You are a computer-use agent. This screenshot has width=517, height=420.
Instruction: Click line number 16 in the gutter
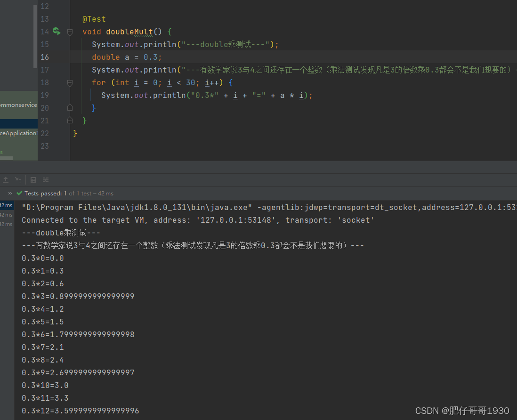[45, 57]
